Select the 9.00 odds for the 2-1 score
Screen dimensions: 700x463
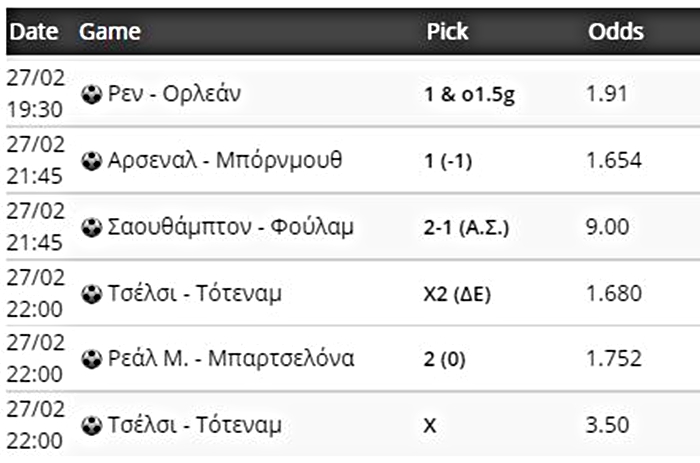pos(608,227)
